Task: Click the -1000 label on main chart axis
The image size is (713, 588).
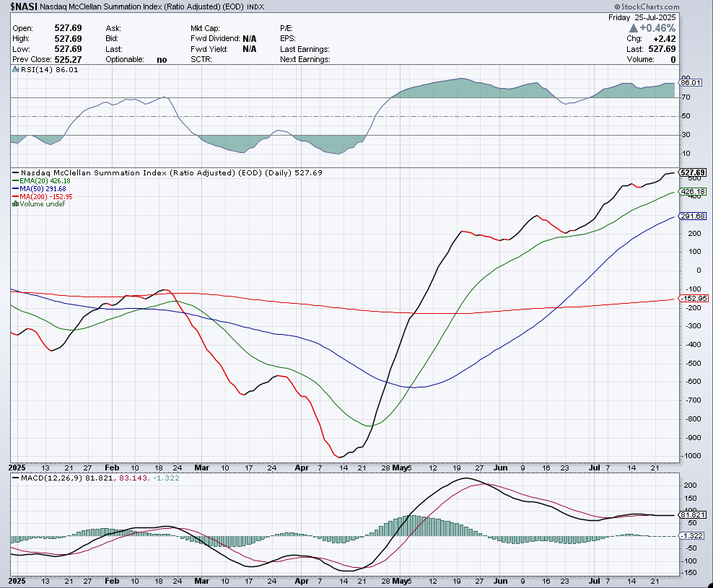Action: click(x=692, y=456)
